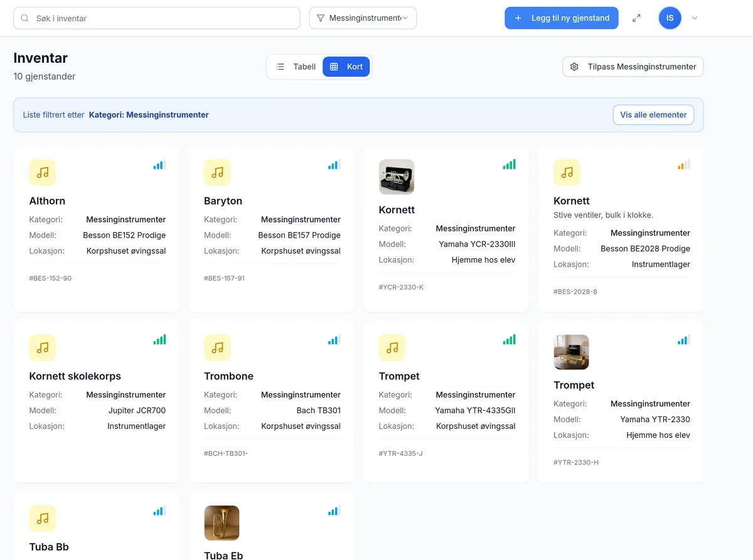Open the IS user avatar

point(670,18)
